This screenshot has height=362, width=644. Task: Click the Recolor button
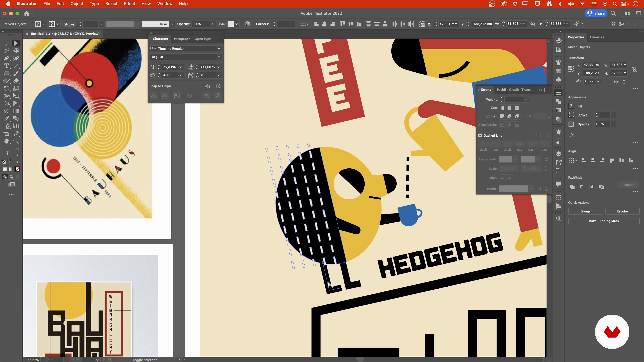622,211
